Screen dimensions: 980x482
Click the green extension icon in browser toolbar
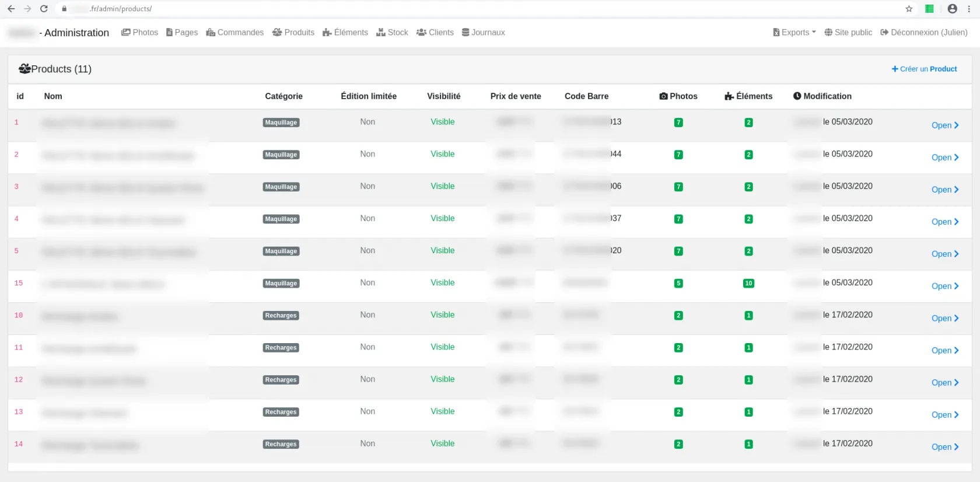click(930, 9)
